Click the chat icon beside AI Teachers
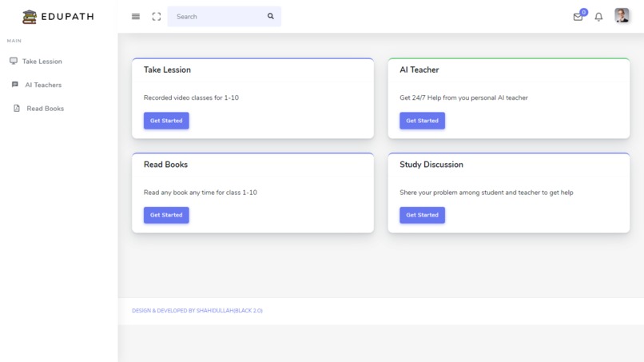 (15, 84)
